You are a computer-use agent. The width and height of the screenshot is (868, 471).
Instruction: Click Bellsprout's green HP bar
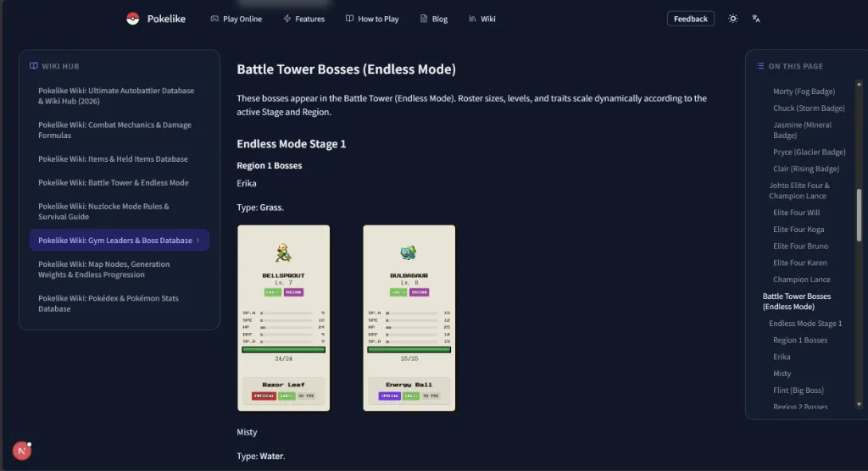pos(283,350)
